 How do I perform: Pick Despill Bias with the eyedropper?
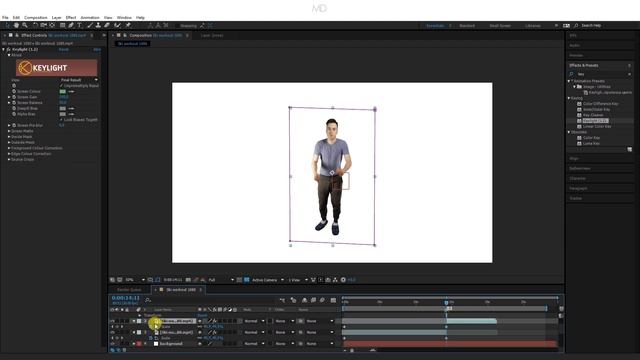tap(71, 109)
